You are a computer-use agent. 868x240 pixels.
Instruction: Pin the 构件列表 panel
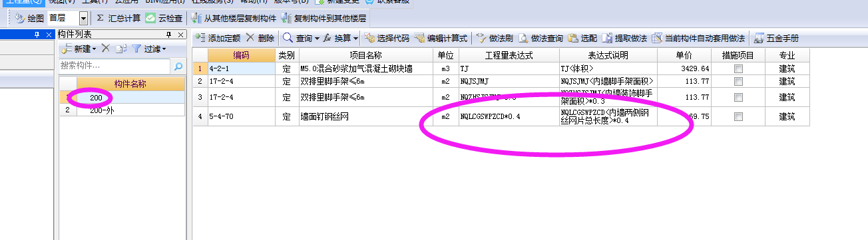(x=168, y=34)
